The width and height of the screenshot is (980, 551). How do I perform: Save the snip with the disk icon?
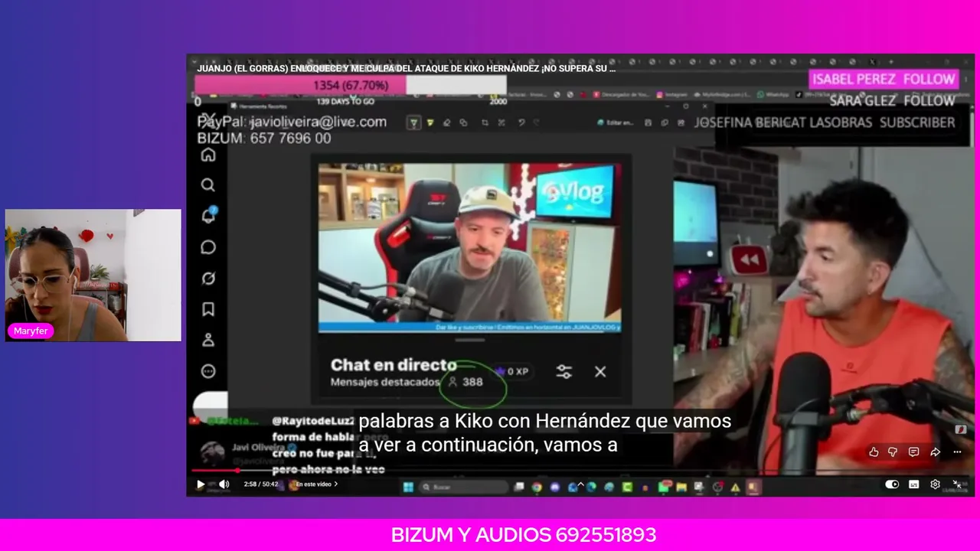click(x=648, y=122)
